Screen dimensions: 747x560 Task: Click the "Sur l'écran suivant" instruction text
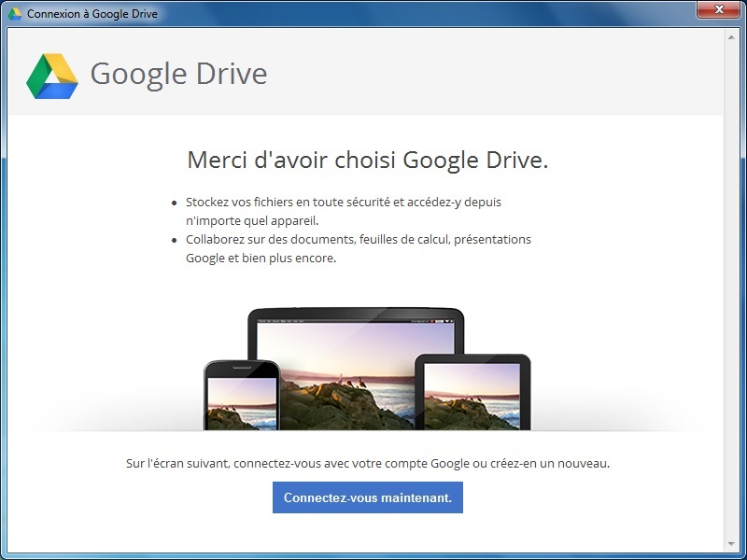pos(367,463)
